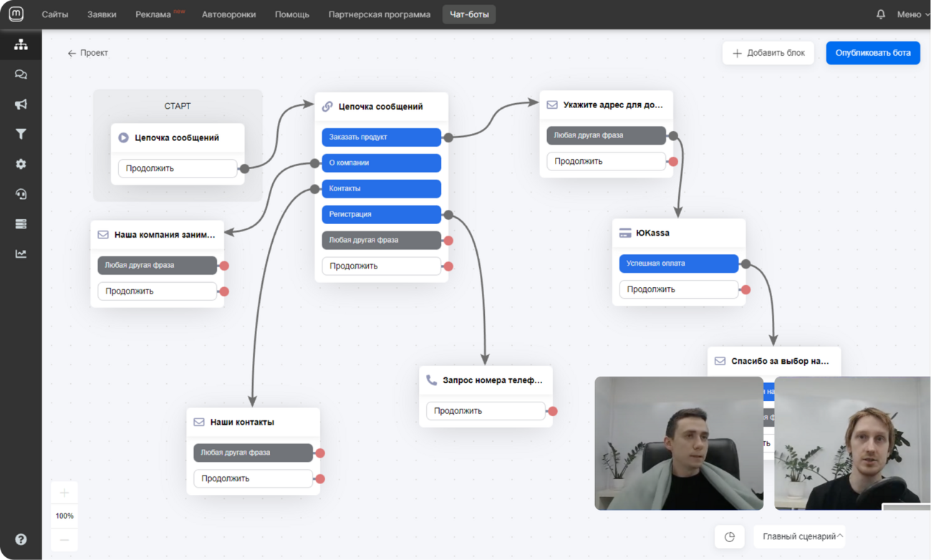Open the funnel filter sidebar icon
931x560 pixels.
tap(21, 134)
